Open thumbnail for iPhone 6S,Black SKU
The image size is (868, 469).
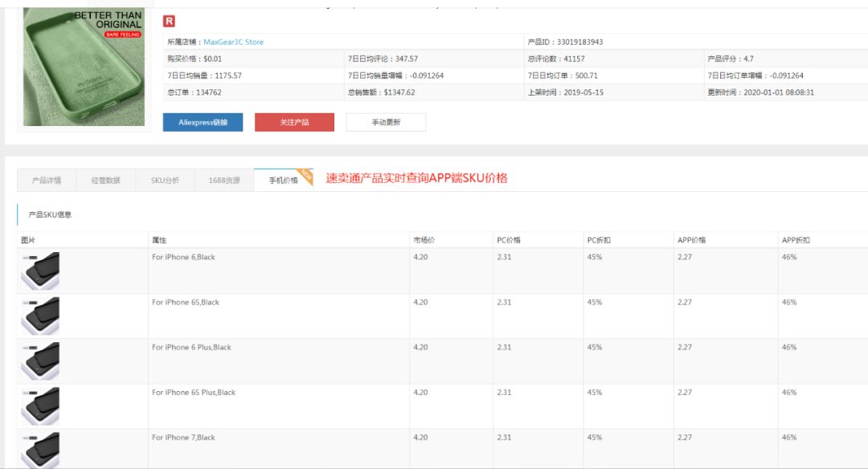pyautogui.click(x=40, y=316)
